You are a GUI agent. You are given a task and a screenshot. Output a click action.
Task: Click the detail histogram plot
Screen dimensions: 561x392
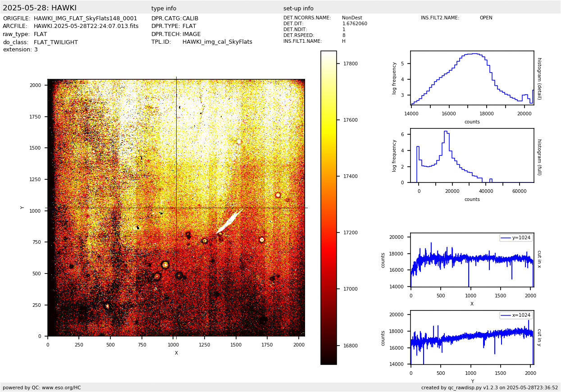[x=472, y=77]
